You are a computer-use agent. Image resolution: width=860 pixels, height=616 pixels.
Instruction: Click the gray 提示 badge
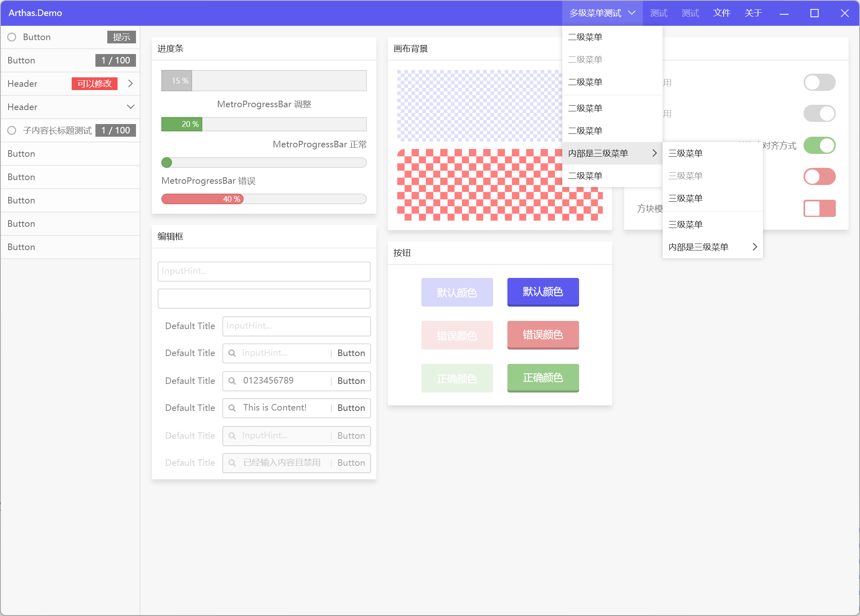[121, 37]
